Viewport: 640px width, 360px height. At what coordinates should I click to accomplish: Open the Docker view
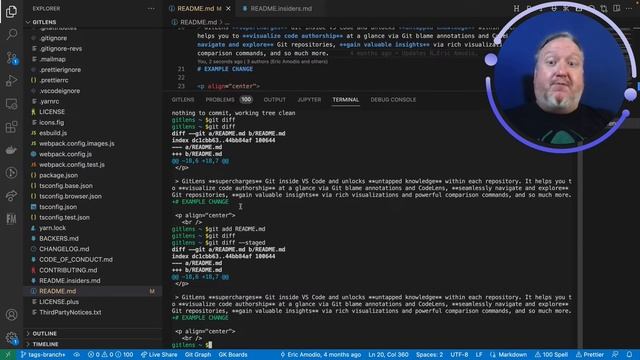coord(11,150)
